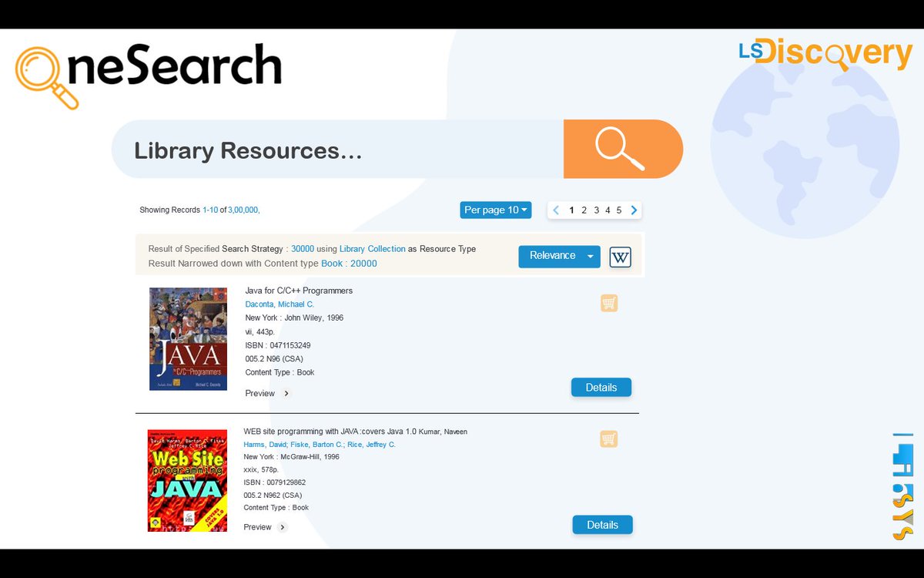This screenshot has height=578, width=924.
Task: Click the 005.2 N96 (CSA) call number
Action: (x=273, y=359)
